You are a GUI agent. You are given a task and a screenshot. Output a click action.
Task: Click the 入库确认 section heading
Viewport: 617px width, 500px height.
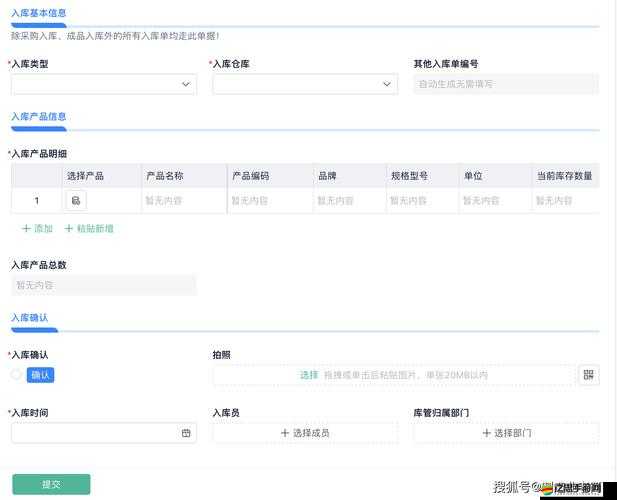30,317
